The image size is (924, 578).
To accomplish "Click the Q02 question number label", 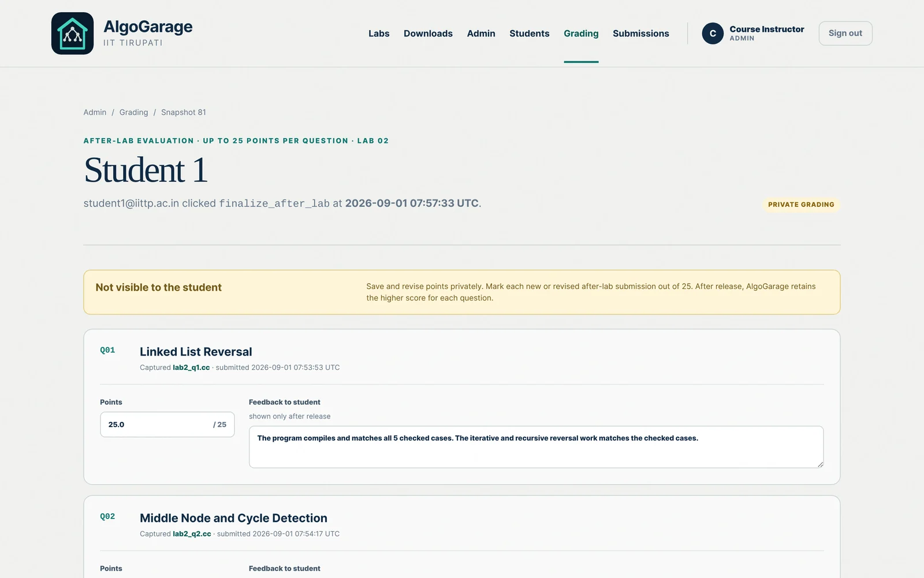I will [x=107, y=517].
